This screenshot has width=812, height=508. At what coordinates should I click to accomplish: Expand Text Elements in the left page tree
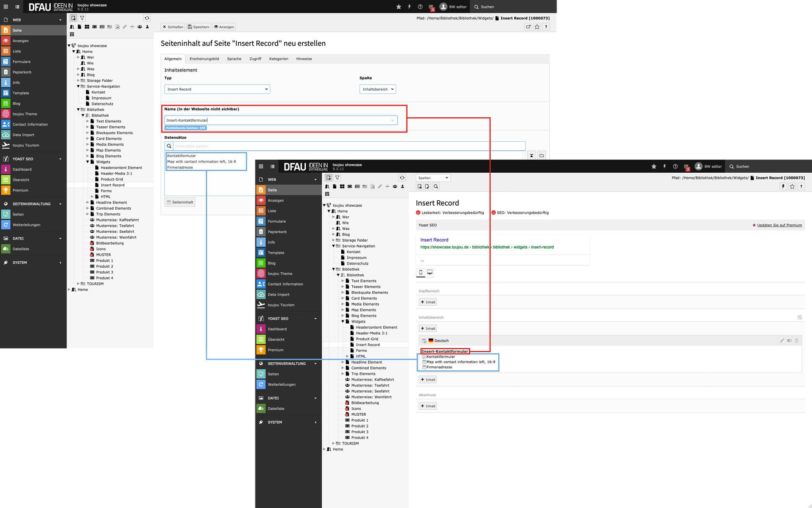(88, 121)
